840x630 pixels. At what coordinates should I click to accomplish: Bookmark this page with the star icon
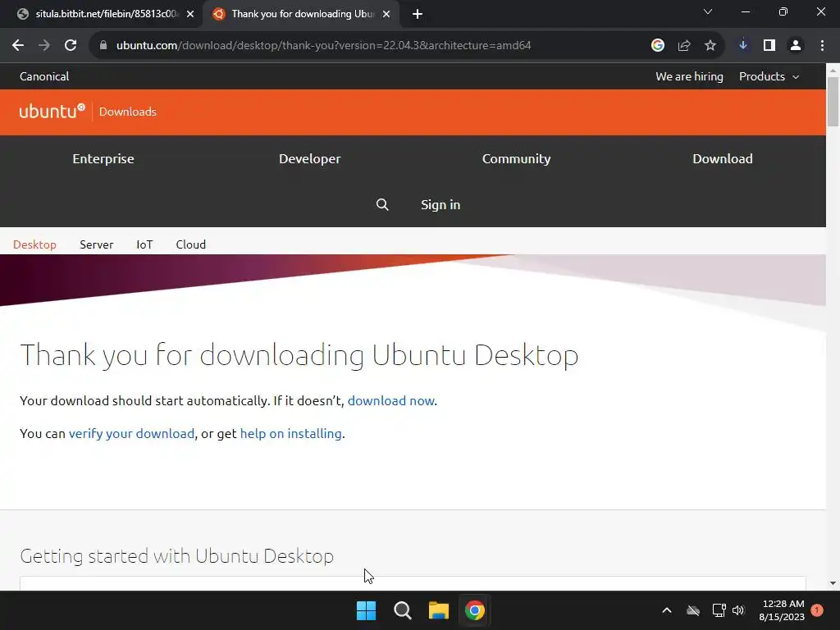click(710, 46)
